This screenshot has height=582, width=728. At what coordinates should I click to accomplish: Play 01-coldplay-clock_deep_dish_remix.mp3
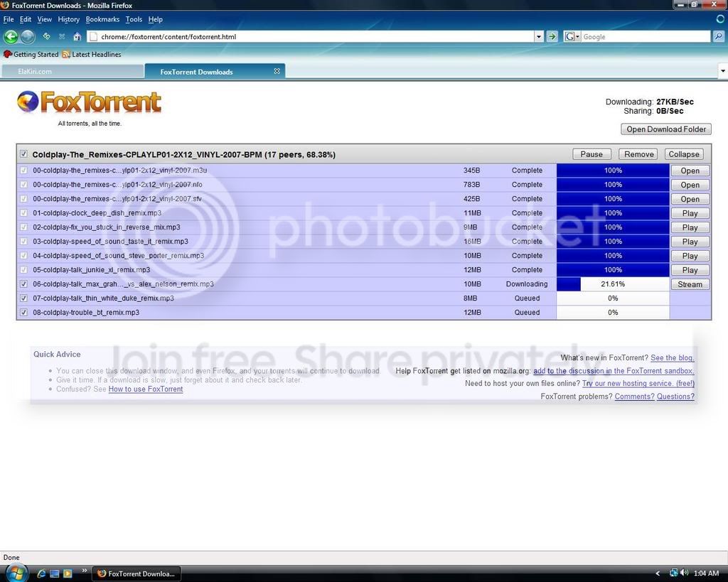690,213
